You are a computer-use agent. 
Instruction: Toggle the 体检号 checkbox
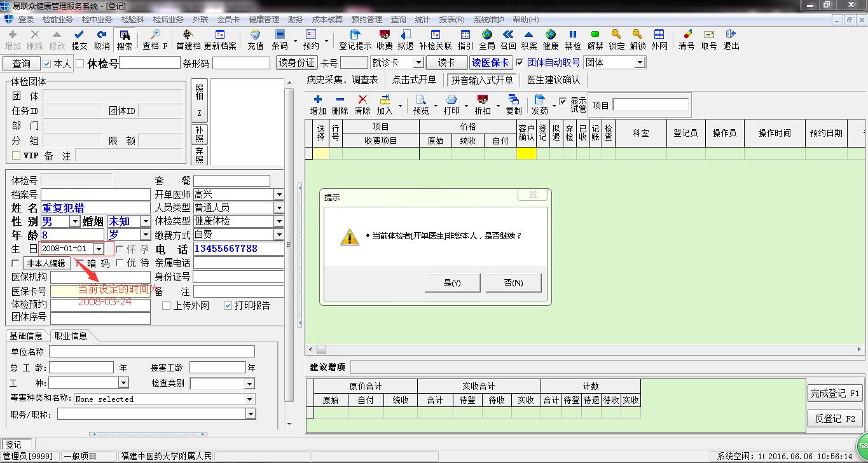click(x=79, y=64)
